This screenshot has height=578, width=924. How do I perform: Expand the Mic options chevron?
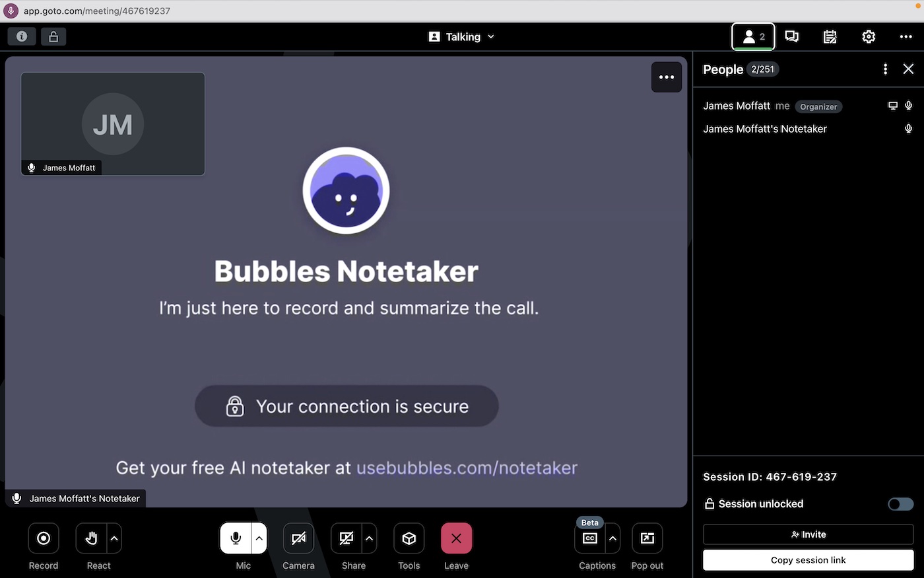[259, 538]
